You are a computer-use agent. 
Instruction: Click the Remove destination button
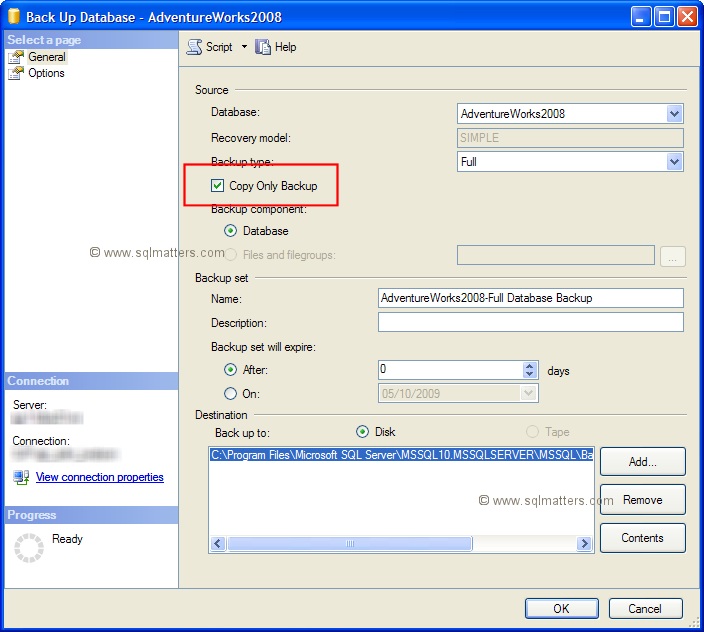pyautogui.click(x=642, y=500)
